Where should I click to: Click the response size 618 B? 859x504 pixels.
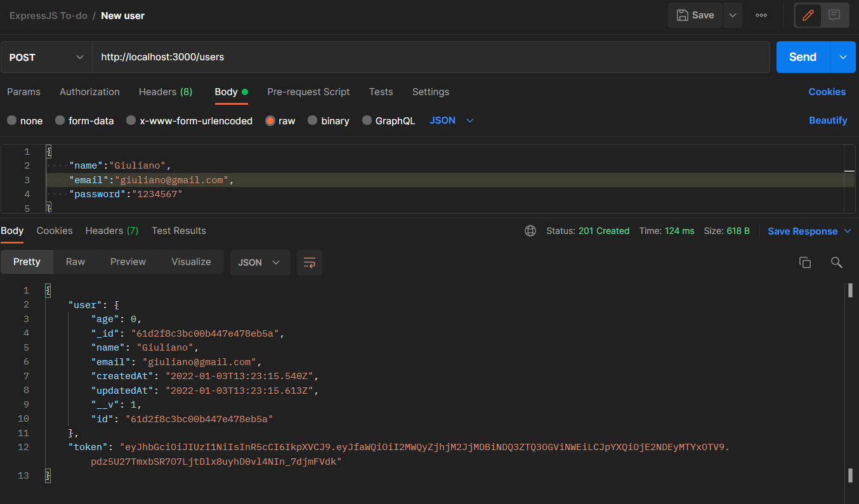pyautogui.click(x=738, y=231)
